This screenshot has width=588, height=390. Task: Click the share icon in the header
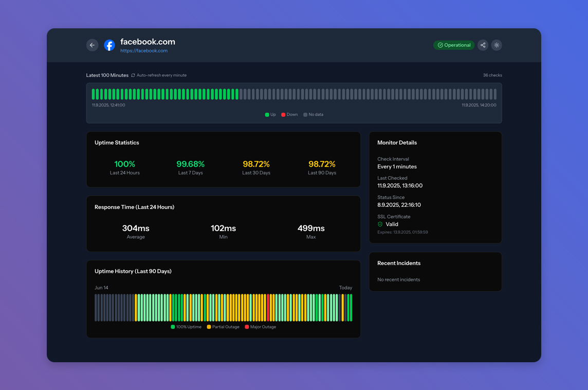coord(483,45)
